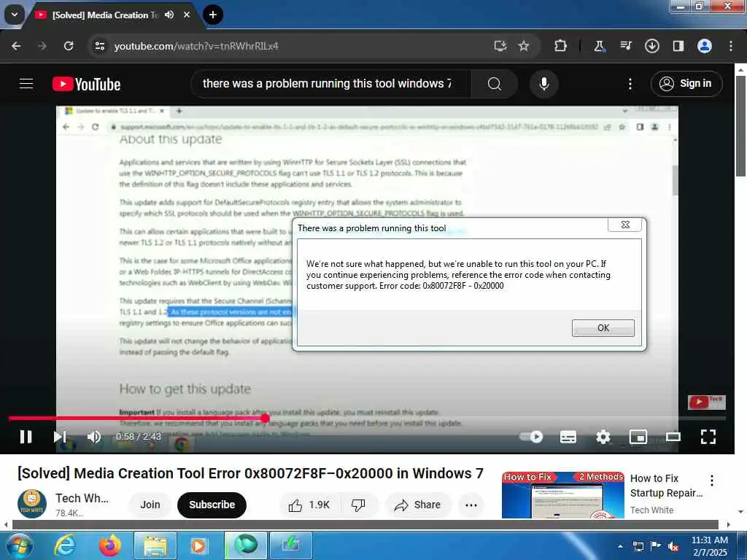Open taskbar clock showing 11:31 AM

tap(709, 545)
